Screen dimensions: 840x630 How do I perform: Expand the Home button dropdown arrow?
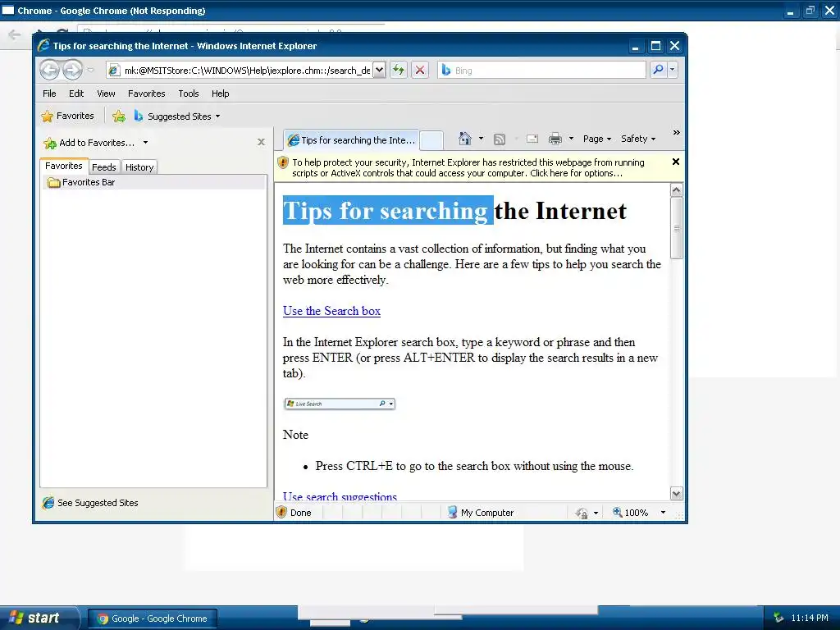pos(481,139)
